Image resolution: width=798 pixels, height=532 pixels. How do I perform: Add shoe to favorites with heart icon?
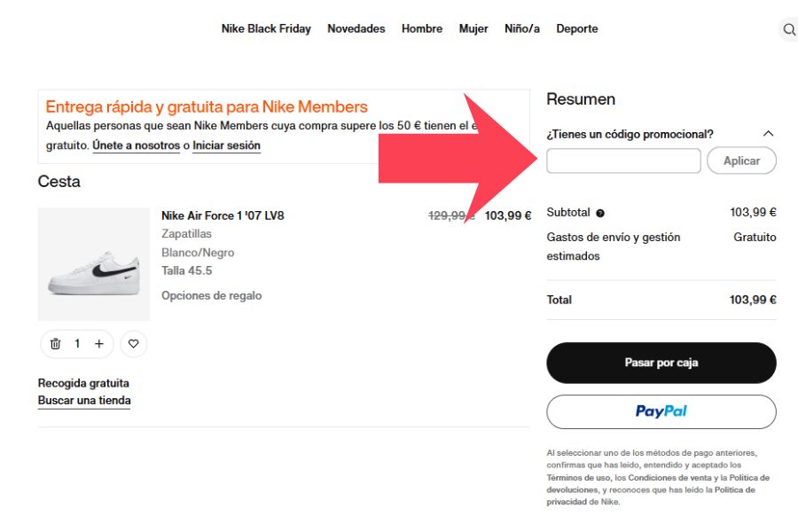(x=134, y=344)
